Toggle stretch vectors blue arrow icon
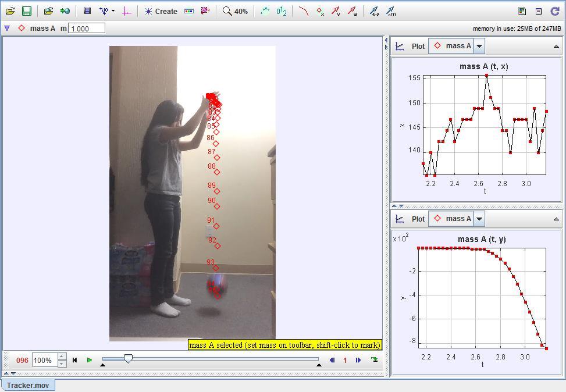Viewport: 566px width, 392px height. coord(374,12)
